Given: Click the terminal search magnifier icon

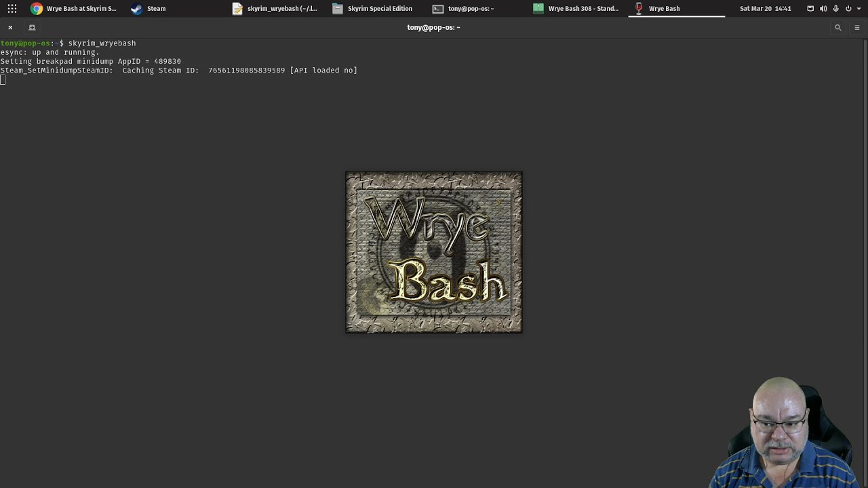Looking at the screenshot, I should [x=838, y=28].
